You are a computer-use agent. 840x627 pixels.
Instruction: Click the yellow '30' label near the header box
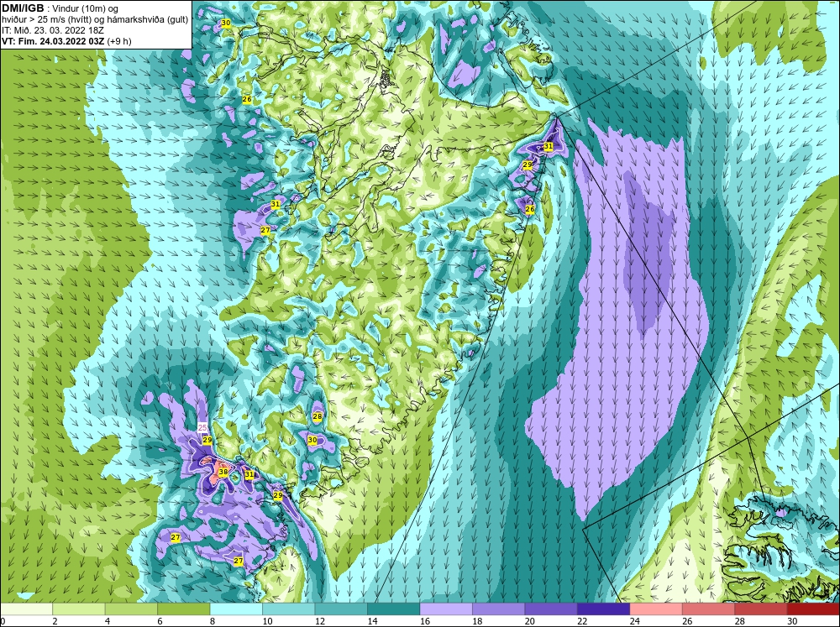pyautogui.click(x=225, y=23)
